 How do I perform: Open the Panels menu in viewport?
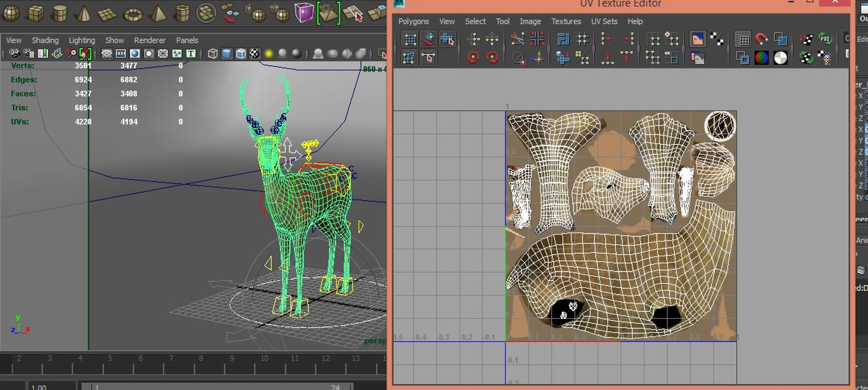(x=187, y=40)
